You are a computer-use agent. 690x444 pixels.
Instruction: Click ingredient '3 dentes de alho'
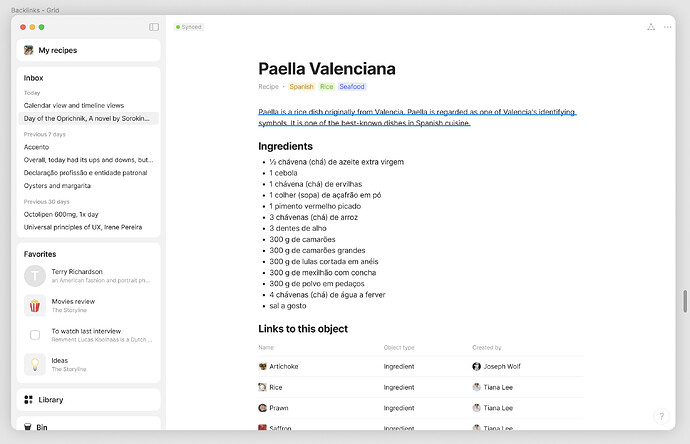point(298,228)
